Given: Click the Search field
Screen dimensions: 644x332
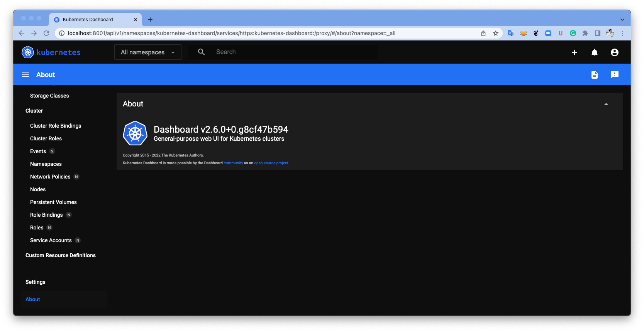Looking at the screenshot, I should (x=283, y=52).
